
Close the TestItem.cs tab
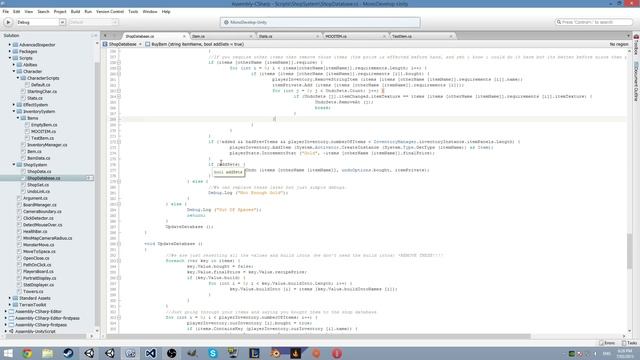(451, 36)
